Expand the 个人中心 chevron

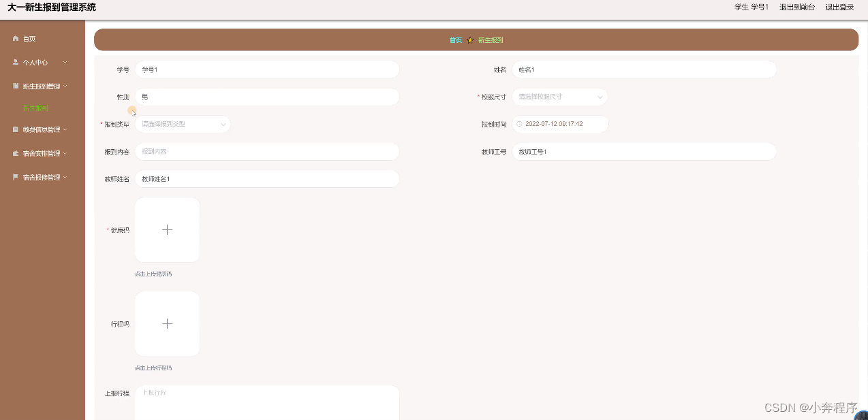[x=65, y=62]
